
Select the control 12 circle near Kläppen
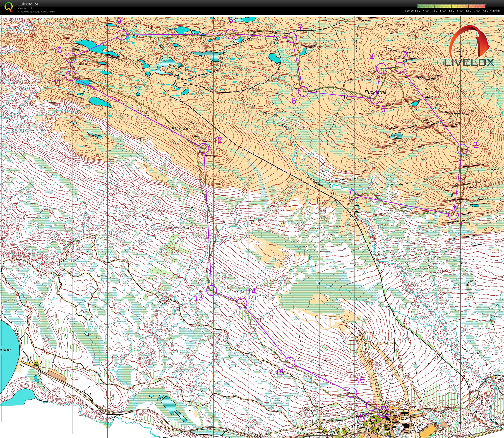pyautogui.click(x=204, y=148)
